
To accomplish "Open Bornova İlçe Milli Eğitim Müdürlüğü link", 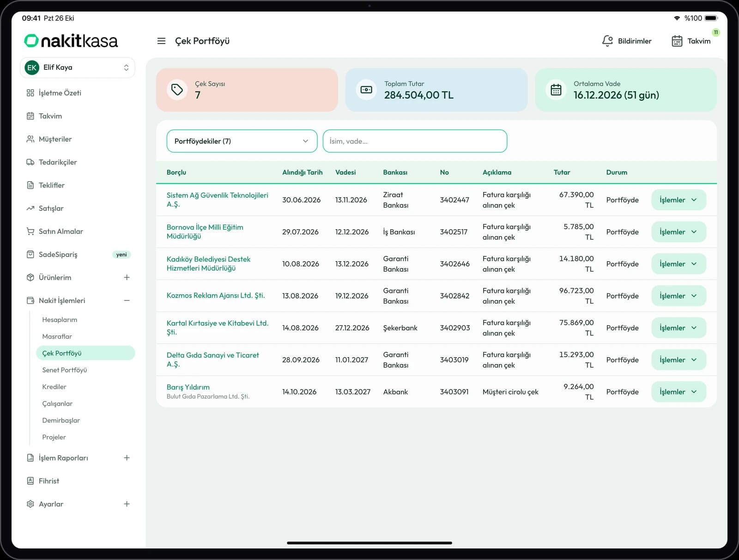I will (x=205, y=231).
